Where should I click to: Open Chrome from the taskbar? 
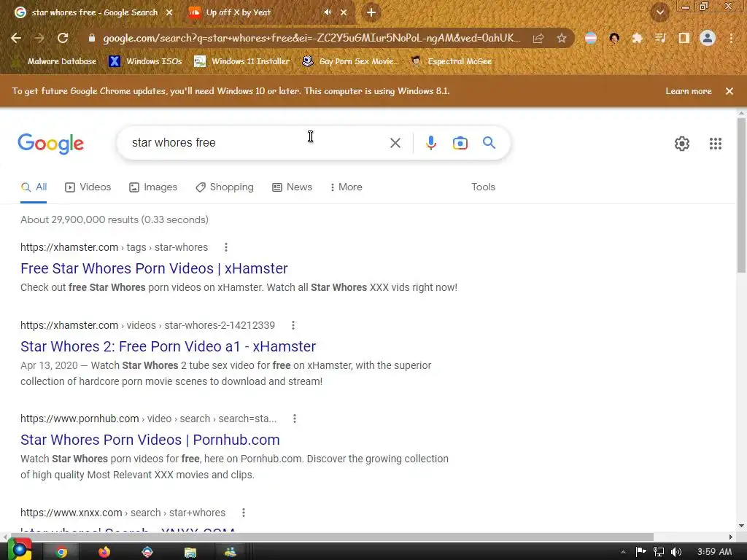(x=61, y=552)
